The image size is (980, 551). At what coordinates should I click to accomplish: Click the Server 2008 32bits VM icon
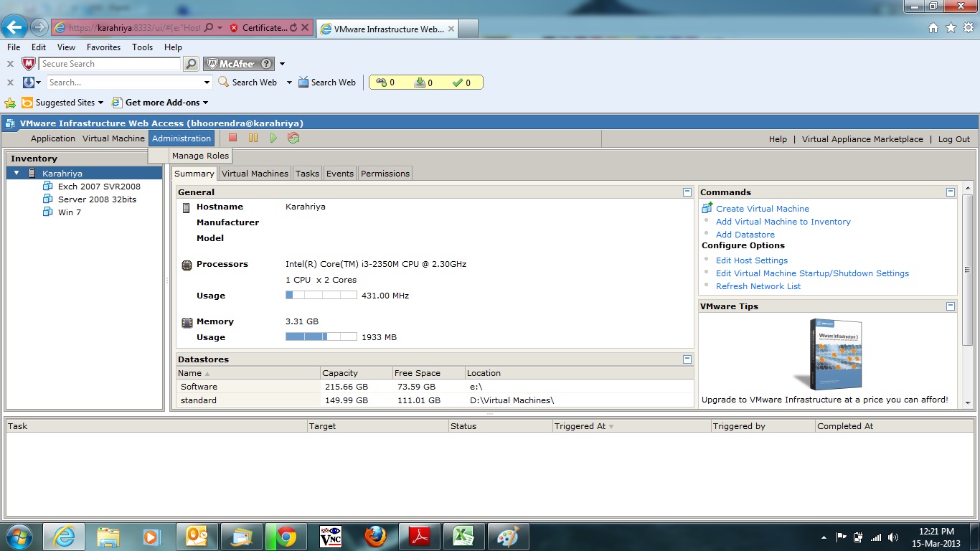48,199
